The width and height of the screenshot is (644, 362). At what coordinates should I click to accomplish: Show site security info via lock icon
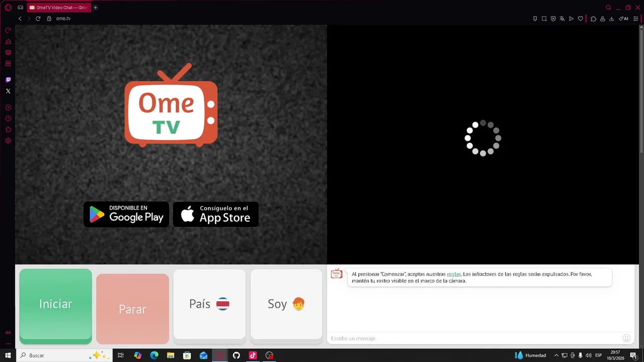pyautogui.click(x=49, y=19)
